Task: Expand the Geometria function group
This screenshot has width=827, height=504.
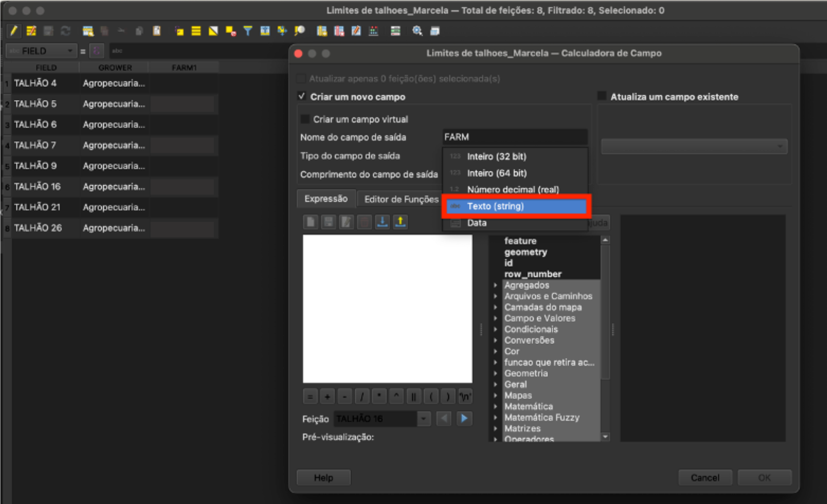Action: pos(496,374)
